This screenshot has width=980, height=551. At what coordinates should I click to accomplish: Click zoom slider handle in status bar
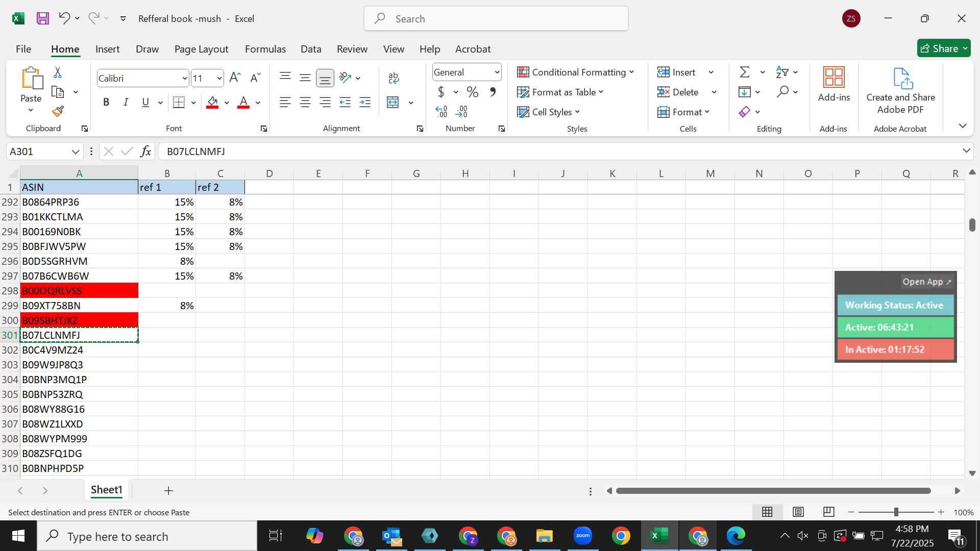pyautogui.click(x=896, y=512)
